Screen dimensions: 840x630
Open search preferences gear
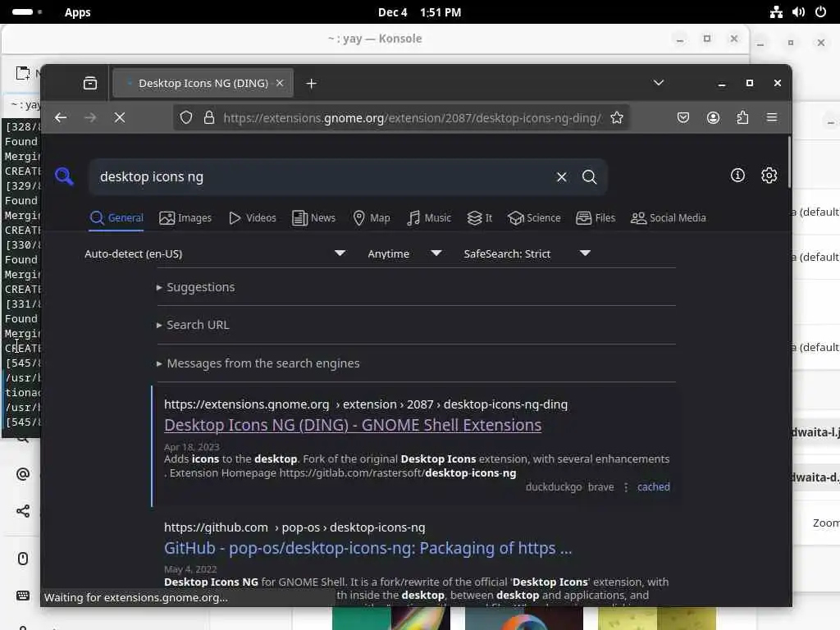pos(769,176)
